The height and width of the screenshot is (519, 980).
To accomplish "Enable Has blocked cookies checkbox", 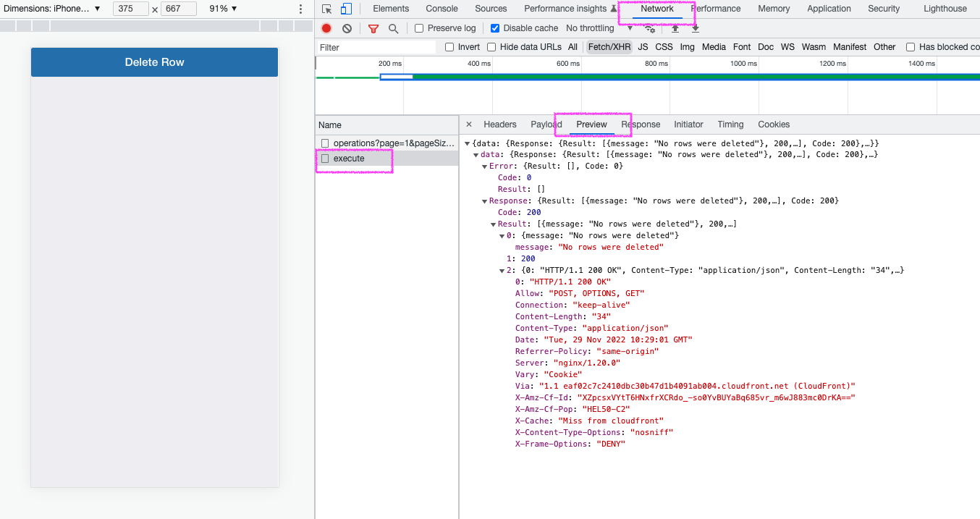I will click(911, 47).
